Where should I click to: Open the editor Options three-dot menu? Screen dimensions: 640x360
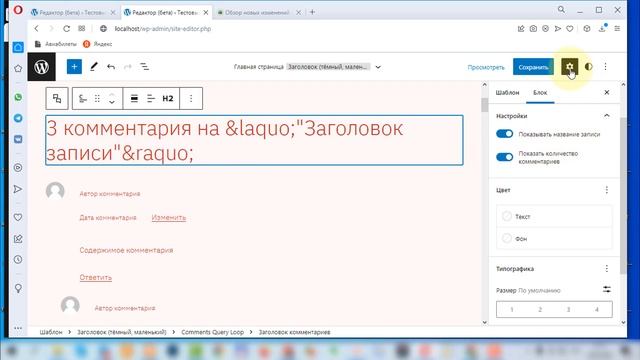(x=605, y=67)
